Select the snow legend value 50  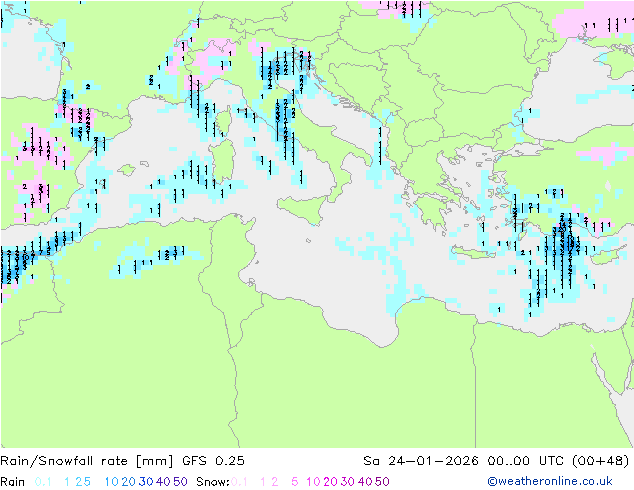(x=382, y=482)
